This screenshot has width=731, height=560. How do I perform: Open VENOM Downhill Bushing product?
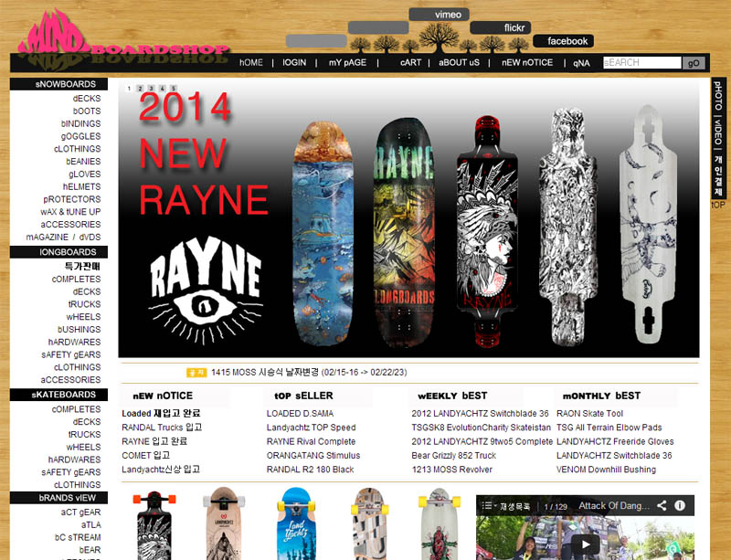tap(606, 469)
